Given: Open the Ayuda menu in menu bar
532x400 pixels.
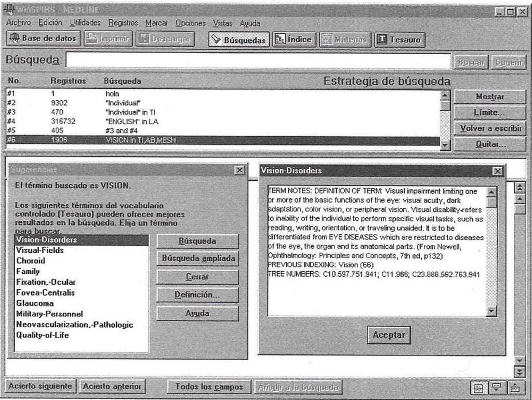Looking at the screenshot, I should tap(250, 24).
